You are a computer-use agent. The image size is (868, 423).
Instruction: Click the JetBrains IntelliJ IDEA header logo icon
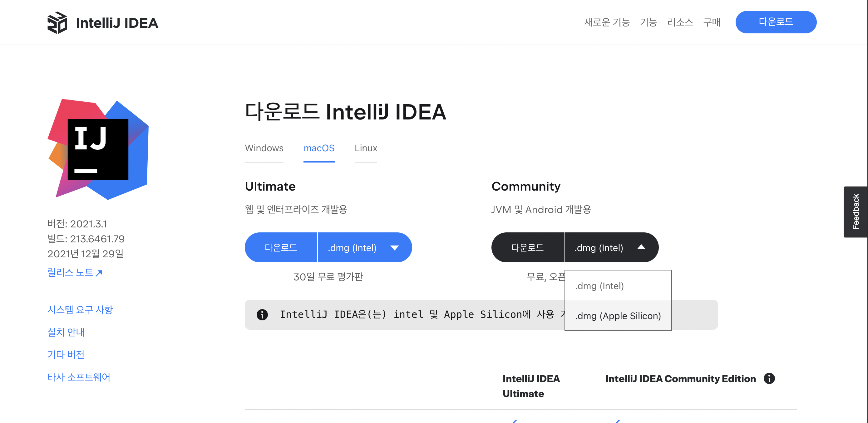pos(57,22)
